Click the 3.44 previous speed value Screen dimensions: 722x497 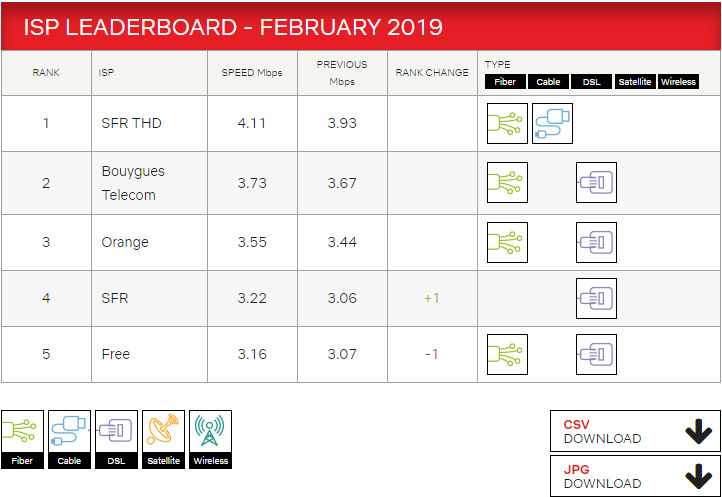[342, 242]
